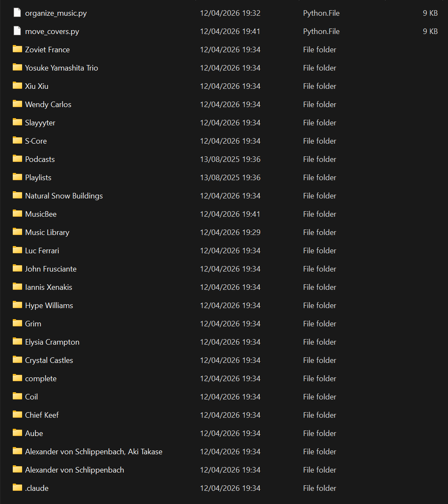Click the .claude folder icon
448x504 pixels.
click(17, 487)
